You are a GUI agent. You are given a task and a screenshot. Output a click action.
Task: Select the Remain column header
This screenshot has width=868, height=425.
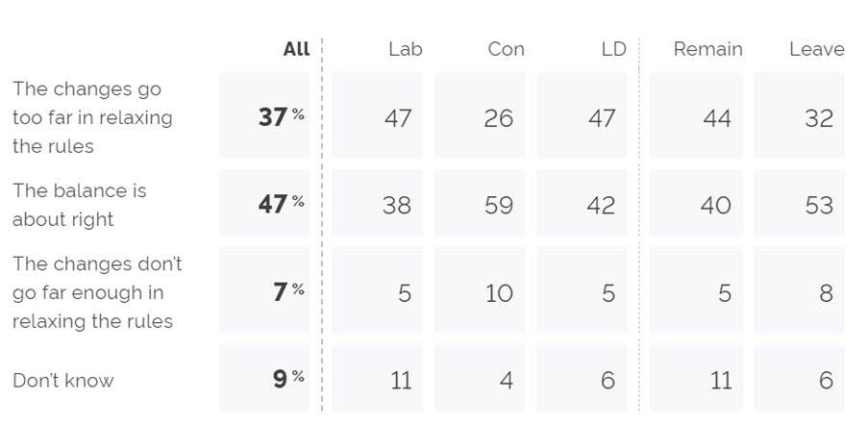click(x=708, y=49)
